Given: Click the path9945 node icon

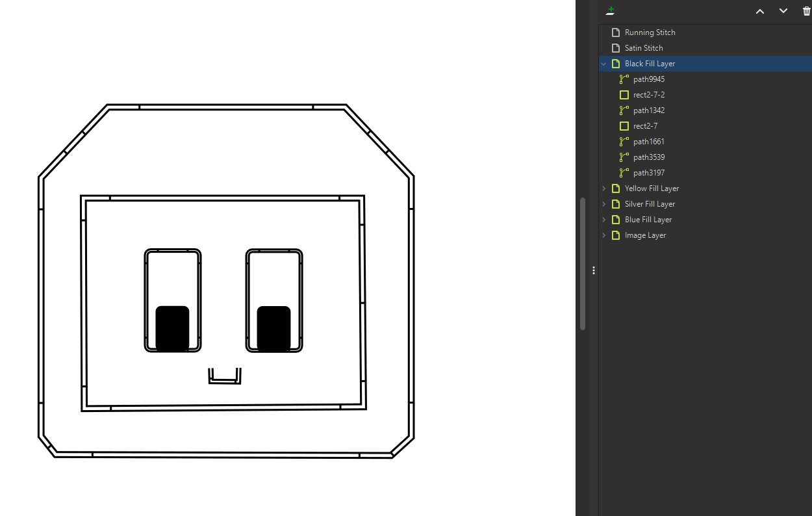Looking at the screenshot, I should (x=624, y=79).
